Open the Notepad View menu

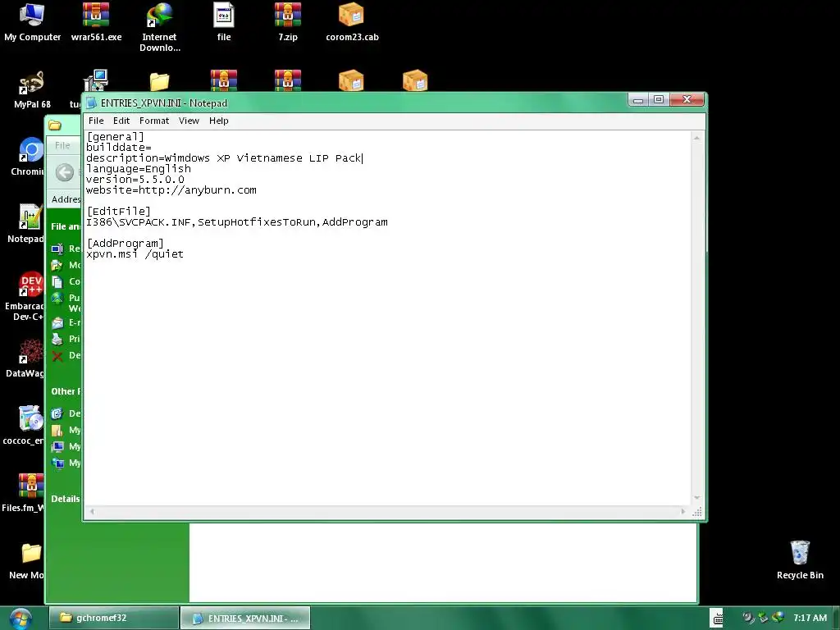(x=189, y=121)
